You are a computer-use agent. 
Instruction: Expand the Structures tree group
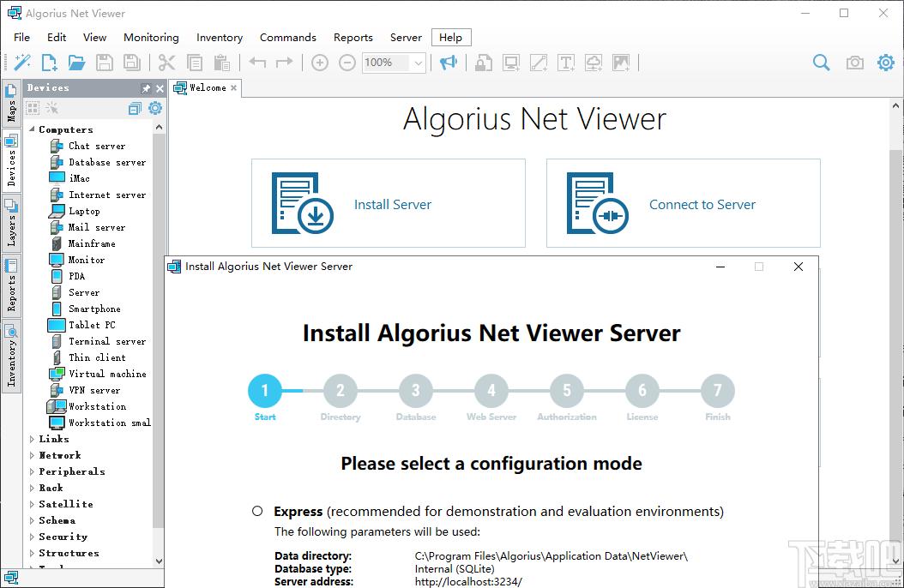(x=32, y=553)
